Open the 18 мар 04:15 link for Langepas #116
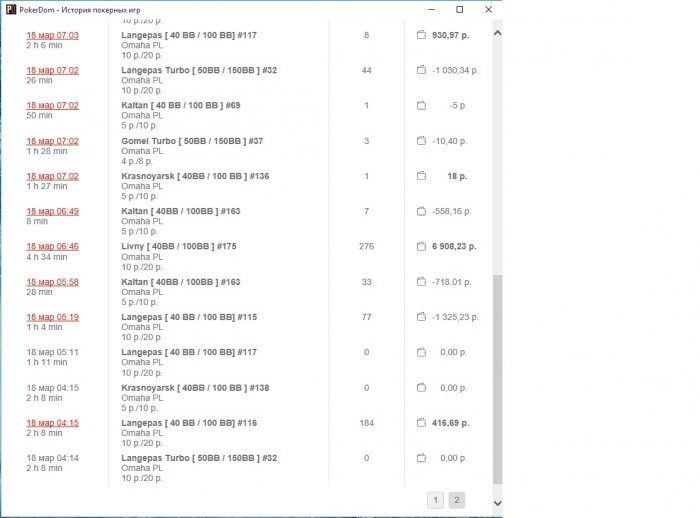Screen dimensions: 700x518 click(x=53, y=423)
